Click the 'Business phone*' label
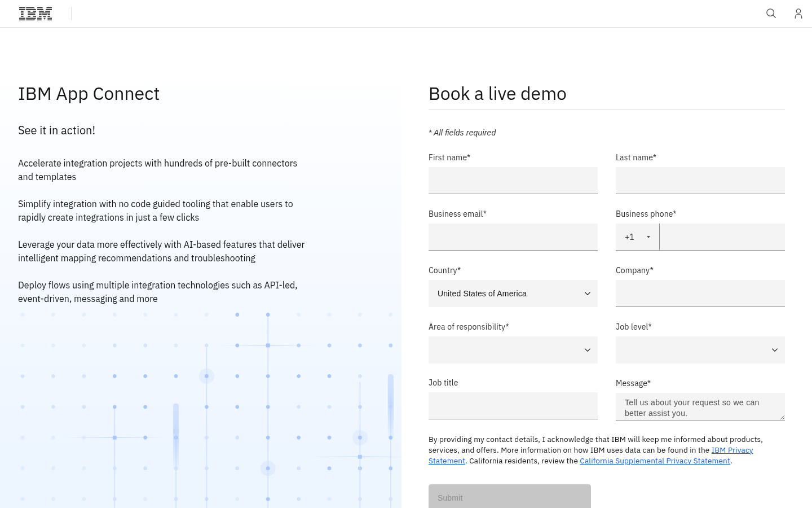 coord(646,214)
